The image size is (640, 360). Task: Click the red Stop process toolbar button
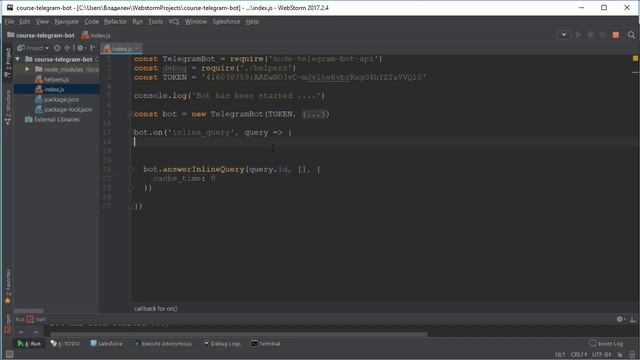pyautogui.click(x=616, y=35)
